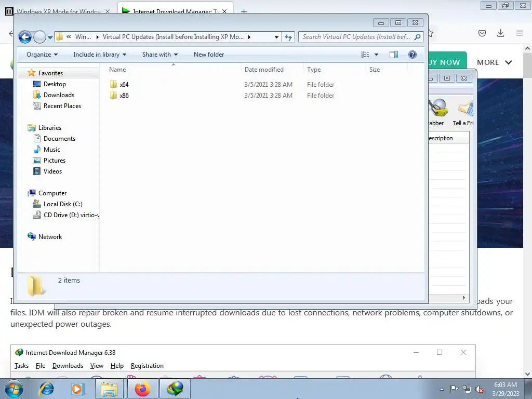Sort by the Type column header
The height and width of the screenshot is (399, 532).
[314, 70]
